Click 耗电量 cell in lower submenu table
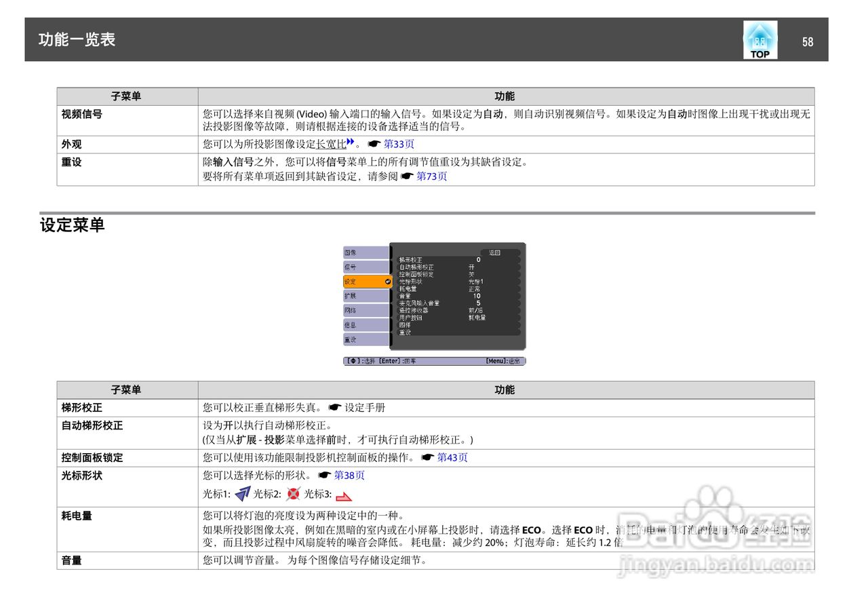 127,529
